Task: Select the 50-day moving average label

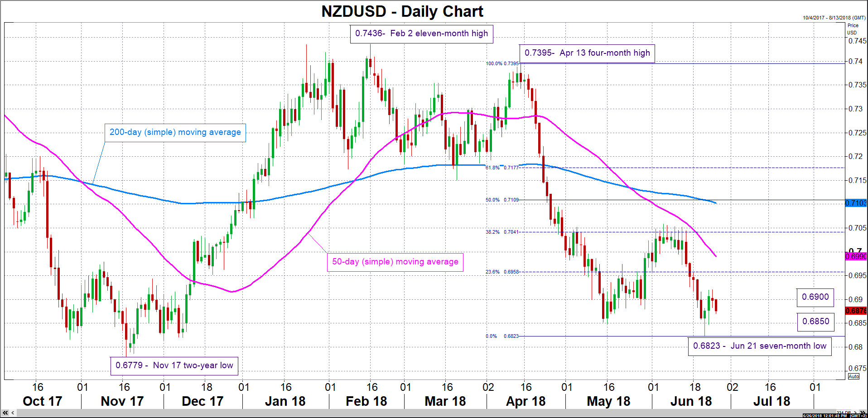Action: pos(395,262)
